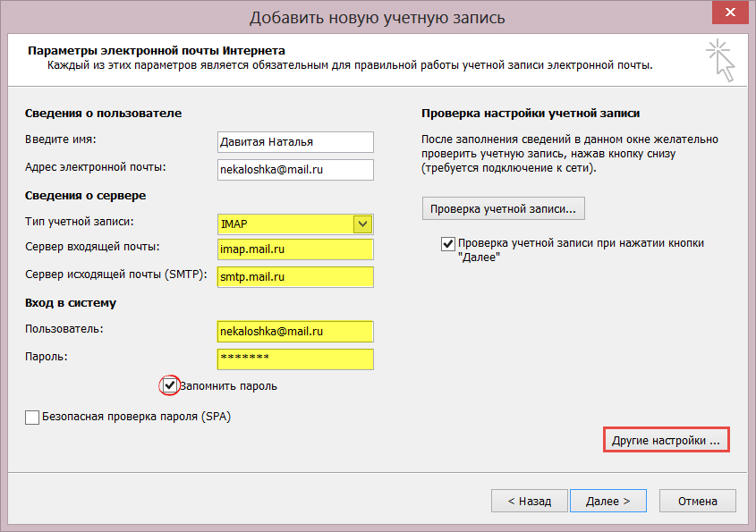The image size is (756, 532).
Task: Toggle checkbox for account check on Далее
Action: coord(448,244)
